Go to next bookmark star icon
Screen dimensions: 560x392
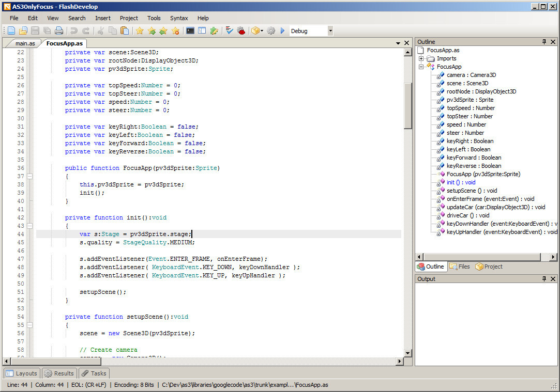152,31
